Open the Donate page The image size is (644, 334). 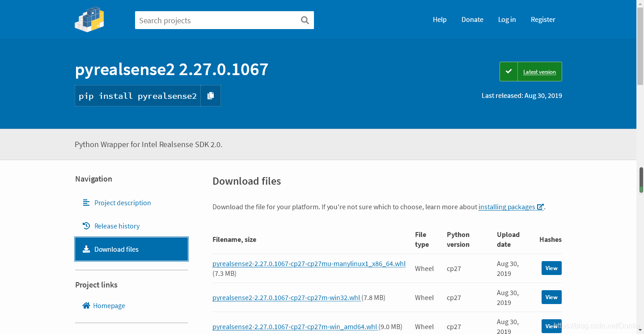click(x=472, y=19)
